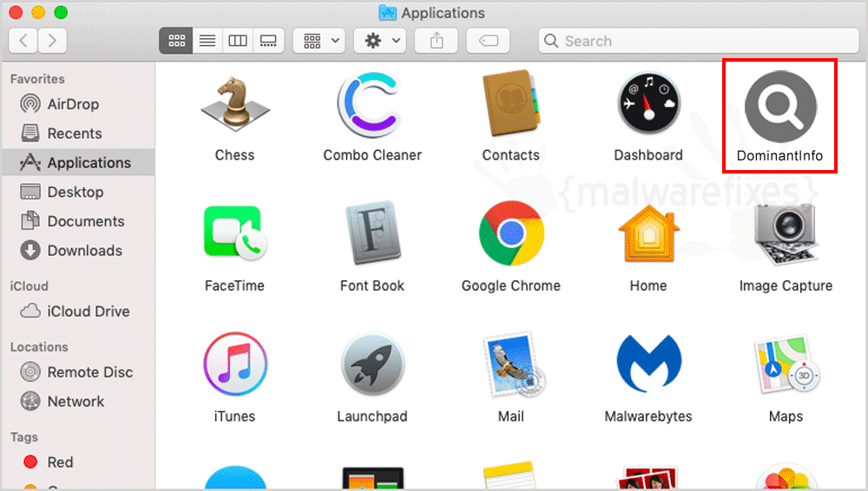Click the "Combo Cleaner" name label
Image resolution: width=868 pixels, height=491 pixels.
pyautogui.click(x=372, y=155)
